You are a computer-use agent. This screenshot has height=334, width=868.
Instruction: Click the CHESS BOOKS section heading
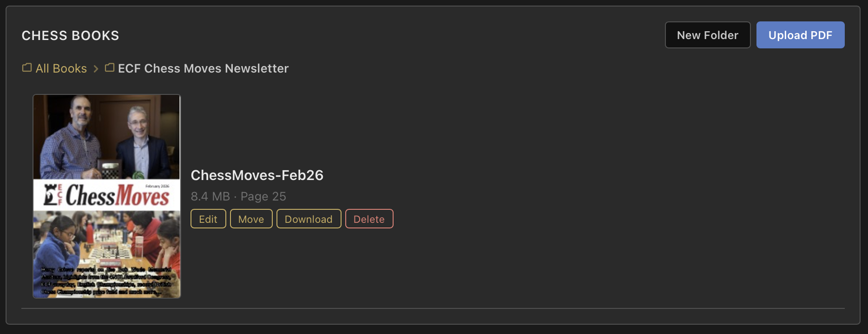click(x=70, y=36)
